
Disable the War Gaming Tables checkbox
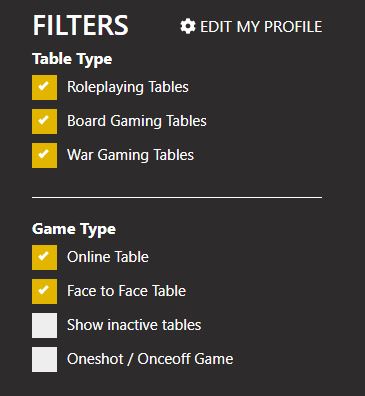tap(44, 155)
